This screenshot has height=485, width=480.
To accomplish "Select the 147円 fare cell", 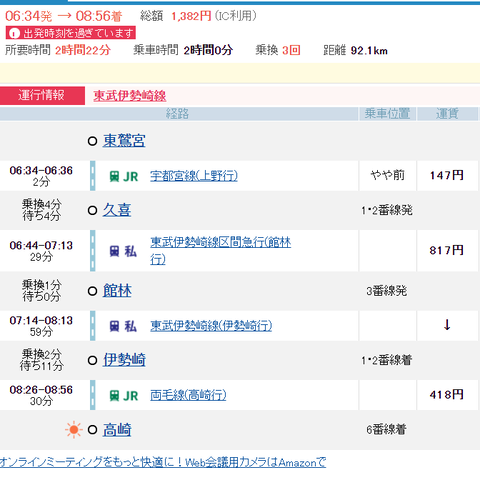I will point(447,176).
